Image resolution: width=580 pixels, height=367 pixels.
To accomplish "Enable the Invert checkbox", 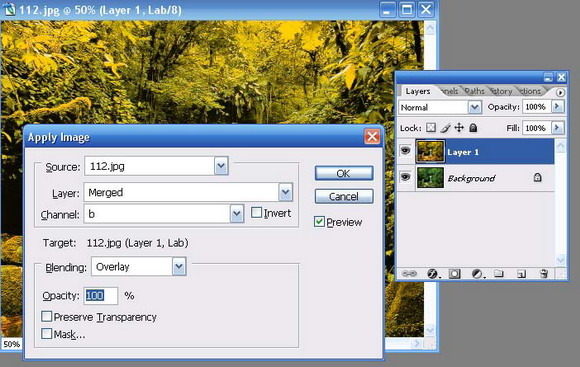I will click(256, 213).
